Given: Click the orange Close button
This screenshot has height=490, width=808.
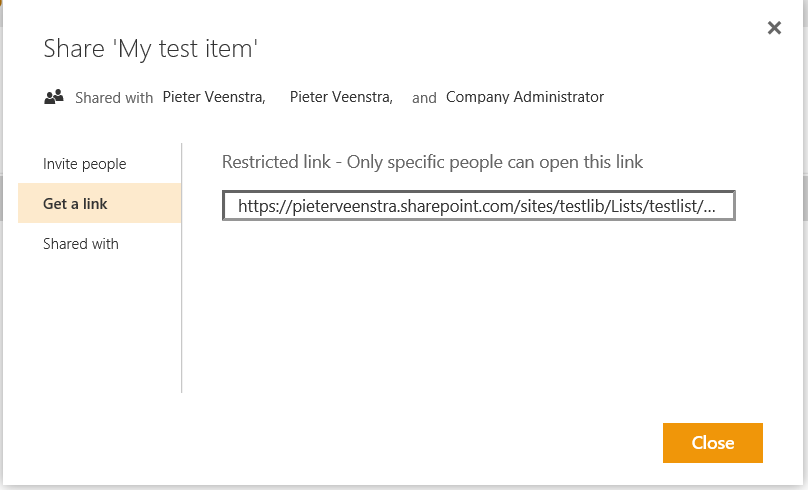Looking at the screenshot, I should coord(713,443).
